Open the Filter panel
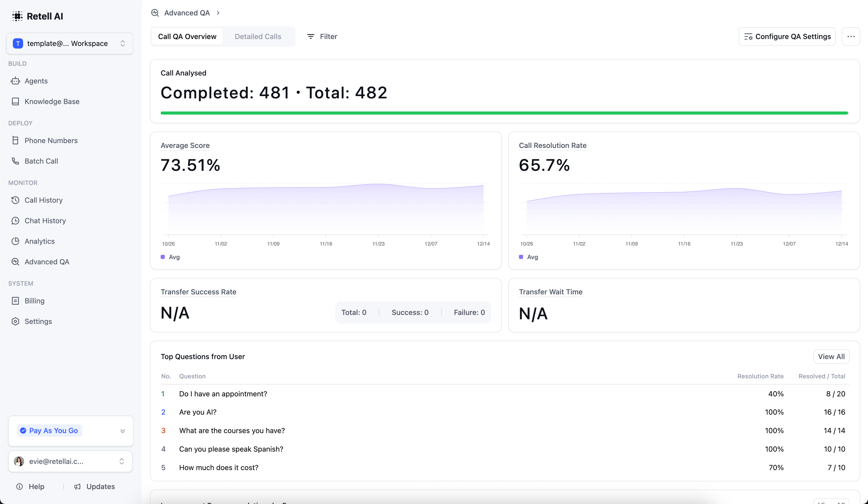 (321, 36)
